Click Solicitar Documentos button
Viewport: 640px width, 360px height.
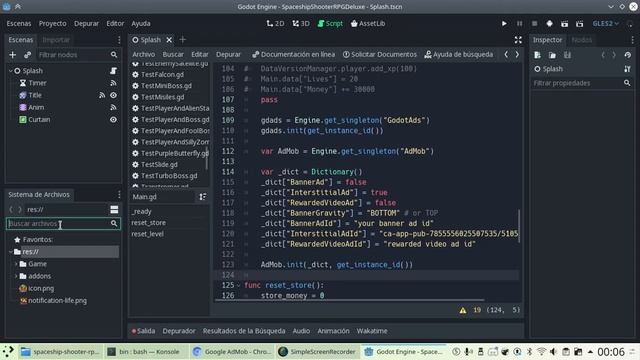(x=380, y=54)
